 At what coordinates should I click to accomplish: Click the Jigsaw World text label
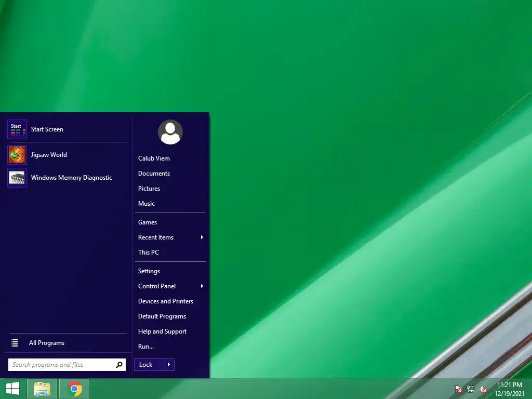point(49,155)
